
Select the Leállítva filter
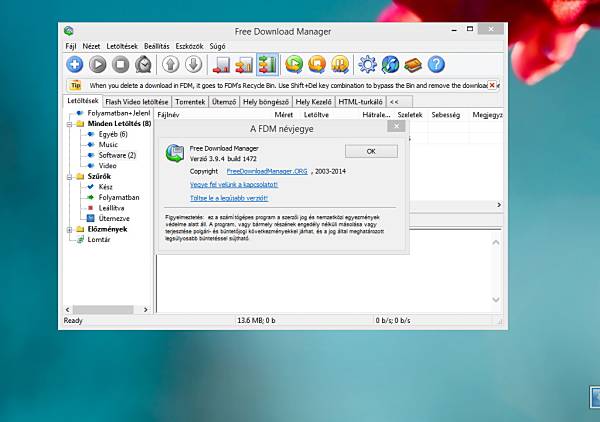[111, 208]
